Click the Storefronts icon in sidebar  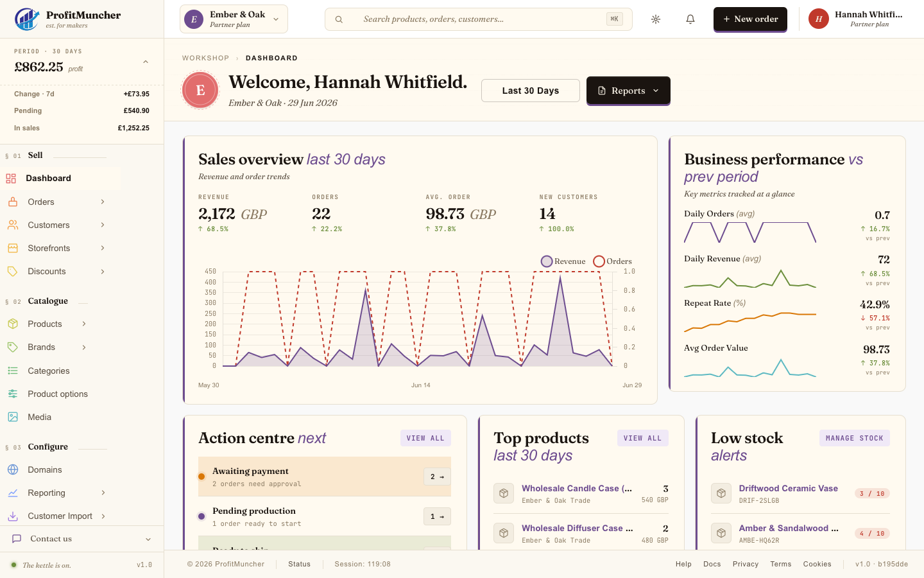13,248
